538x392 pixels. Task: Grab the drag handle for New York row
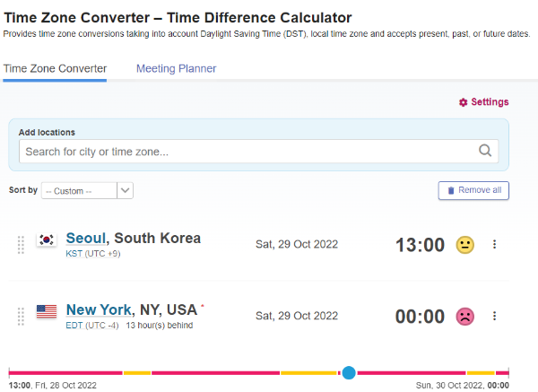point(21,316)
